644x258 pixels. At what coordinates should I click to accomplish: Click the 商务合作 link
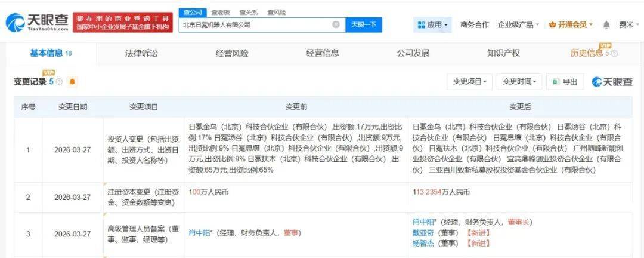[475, 24]
